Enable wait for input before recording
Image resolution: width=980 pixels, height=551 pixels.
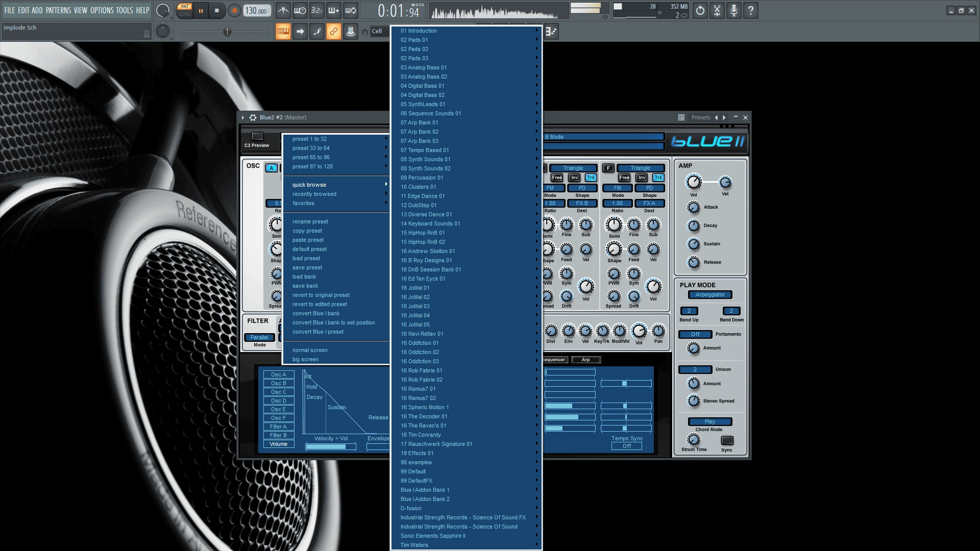300,10
